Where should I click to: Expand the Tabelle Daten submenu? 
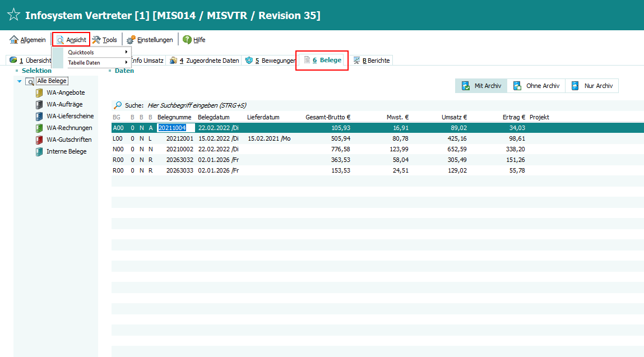click(x=98, y=63)
